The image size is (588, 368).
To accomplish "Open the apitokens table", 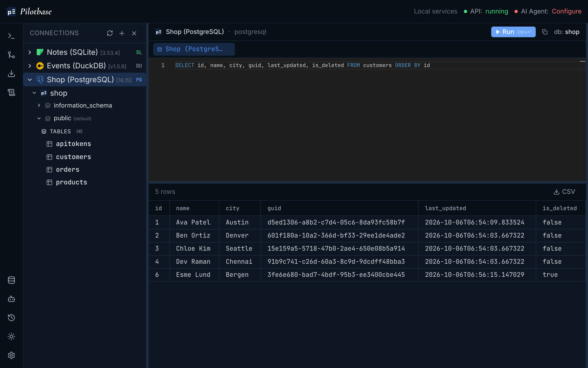I will pos(73,144).
